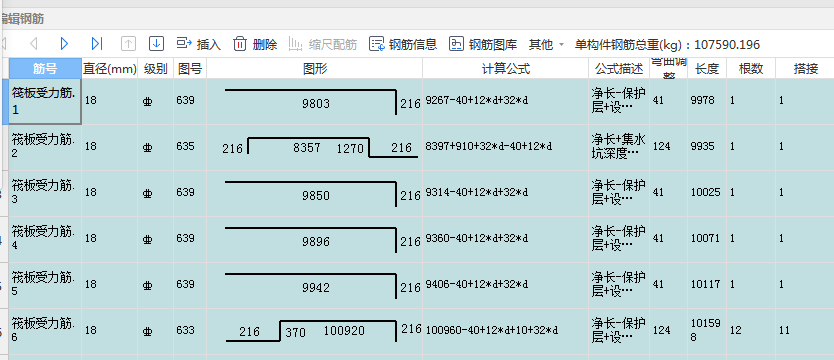Click shape diagram with length 100920
834x360 pixels.
[315, 331]
